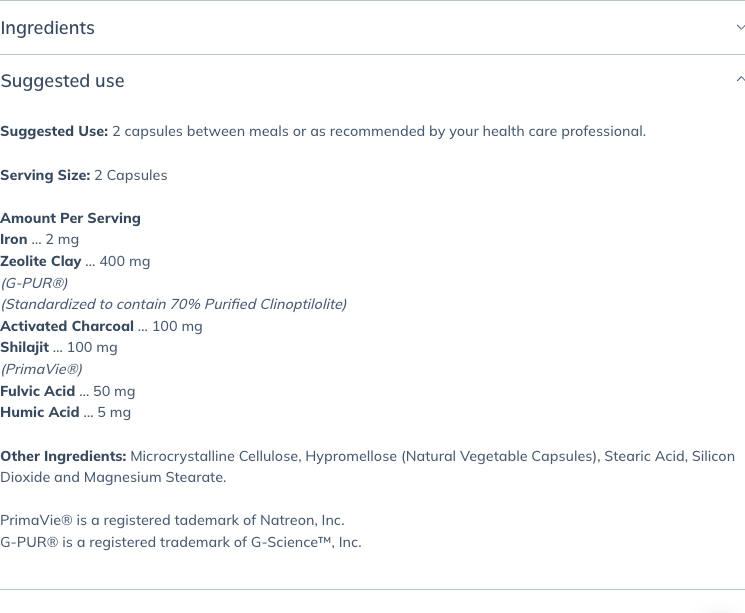Open the Ingredients accordion heading
This screenshot has height=613, width=745.
pyautogui.click(x=48, y=28)
